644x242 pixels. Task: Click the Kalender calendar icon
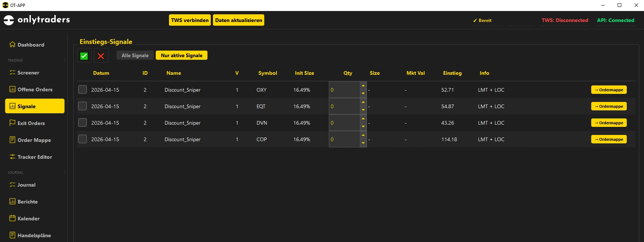point(12,218)
